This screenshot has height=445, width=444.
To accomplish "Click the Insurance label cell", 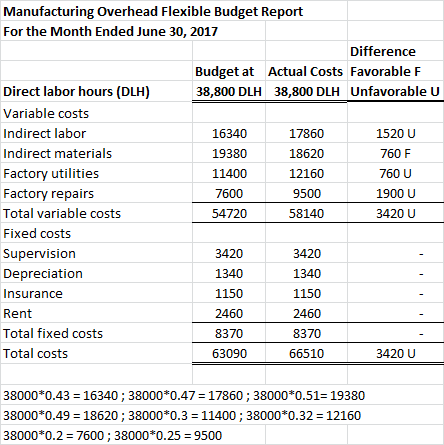I will point(96,293).
